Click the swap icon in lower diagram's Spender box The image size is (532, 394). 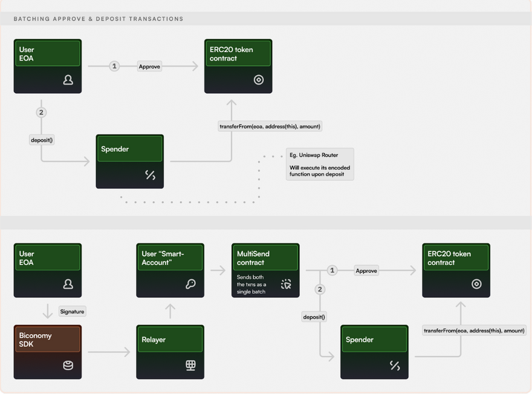point(395,366)
